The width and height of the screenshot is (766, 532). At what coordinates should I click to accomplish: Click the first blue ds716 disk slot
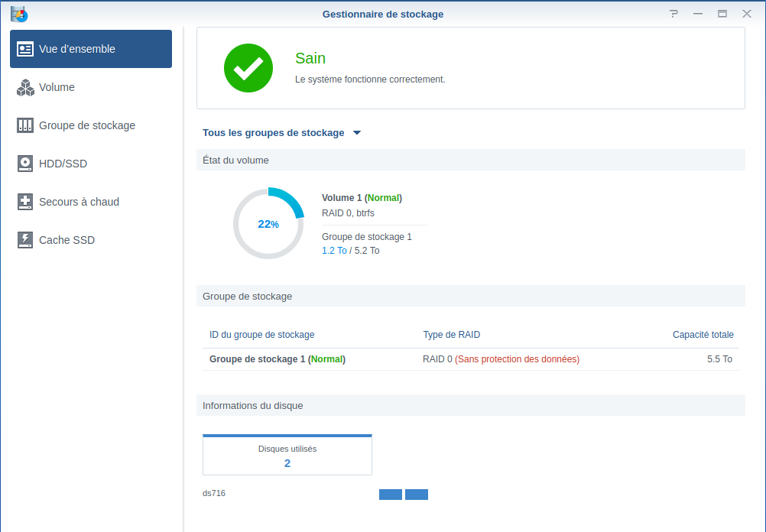click(x=391, y=495)
